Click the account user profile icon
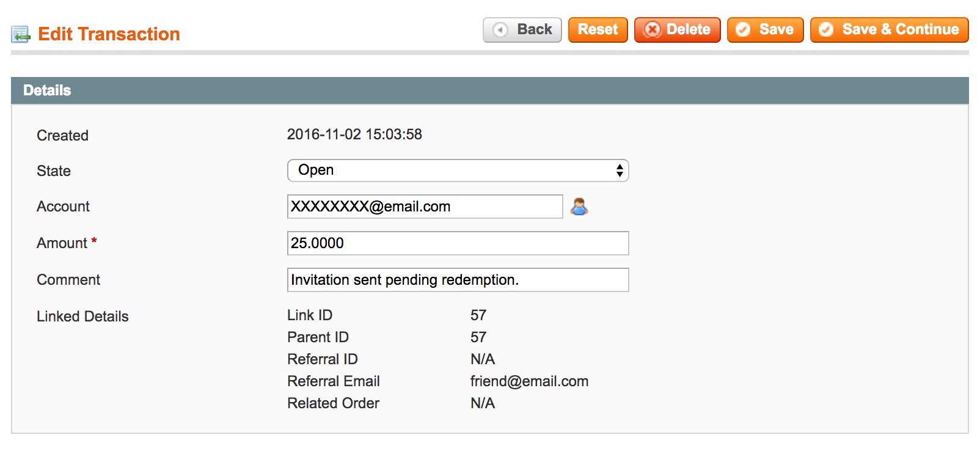This screenshot has height=451, width=980. [x=579, y=207]
